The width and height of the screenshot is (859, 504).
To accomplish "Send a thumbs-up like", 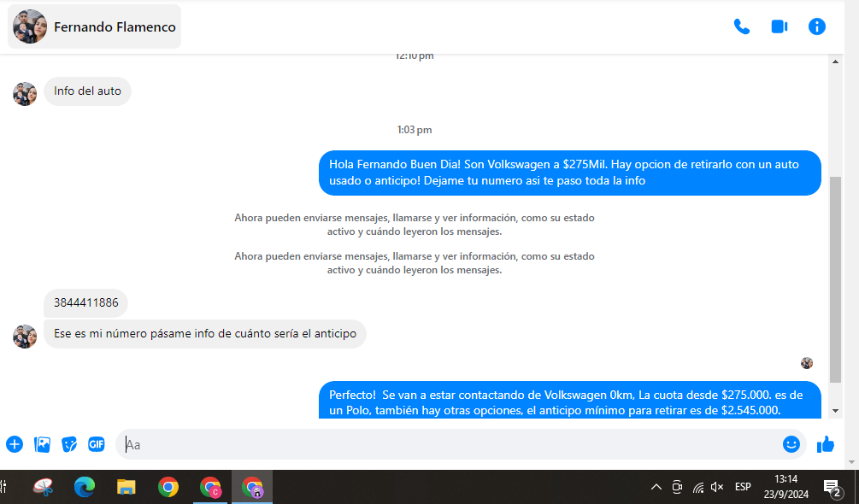I will coord(825,444).
